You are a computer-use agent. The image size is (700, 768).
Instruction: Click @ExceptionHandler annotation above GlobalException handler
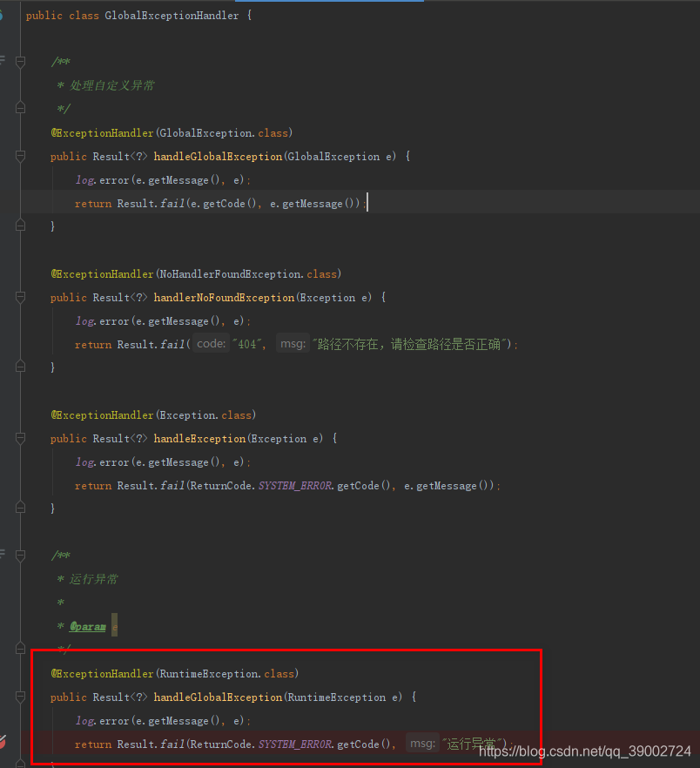click(103, 133)
